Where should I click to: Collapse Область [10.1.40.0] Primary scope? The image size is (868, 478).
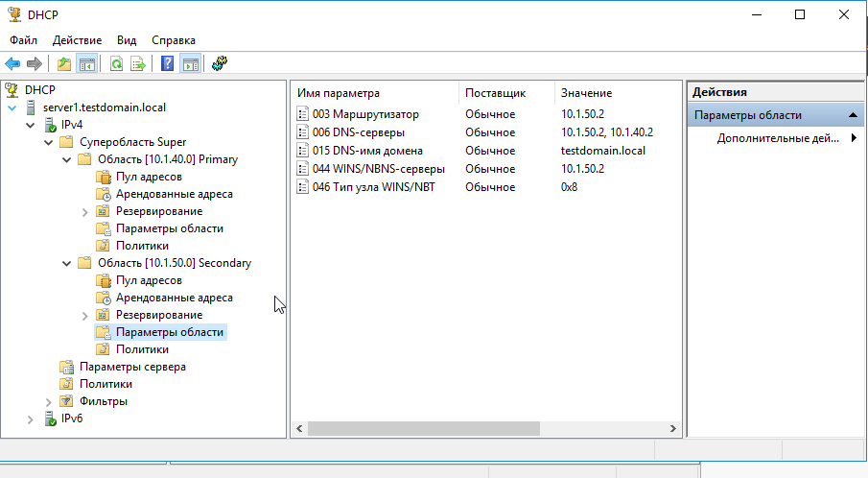click(x=66, y=159)
